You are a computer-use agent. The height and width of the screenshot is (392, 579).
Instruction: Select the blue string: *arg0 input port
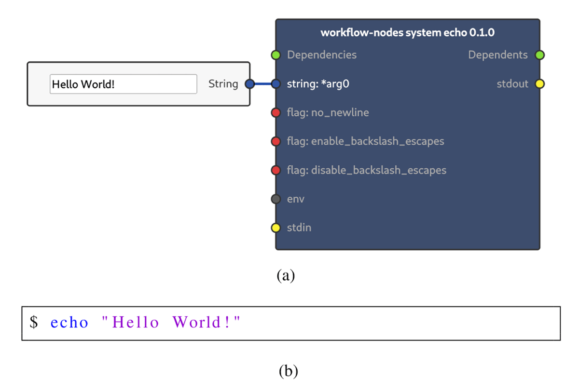click(276, 84)
